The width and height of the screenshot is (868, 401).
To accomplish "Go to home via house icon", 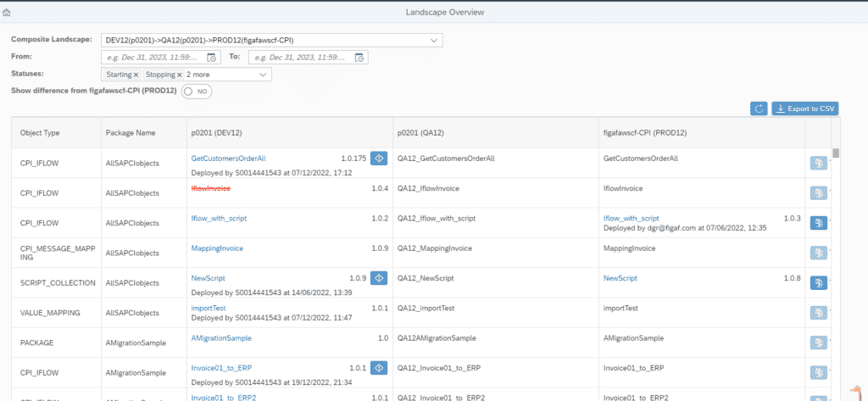I will [7, 12].
